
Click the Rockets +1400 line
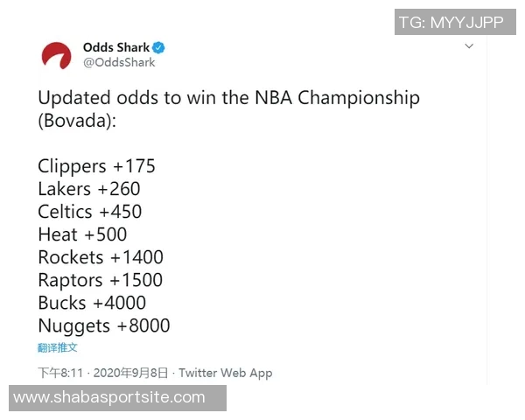coord(101,257)
